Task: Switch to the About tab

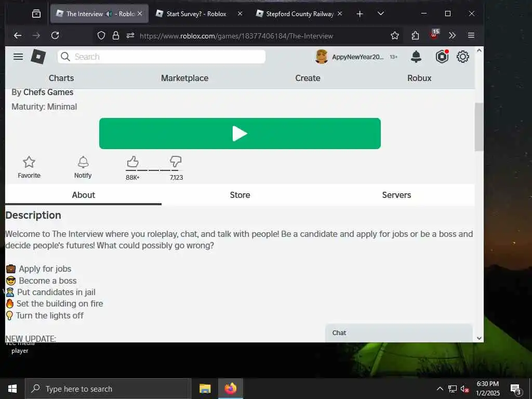Action: pyautogui.click(x=84, y=195)
